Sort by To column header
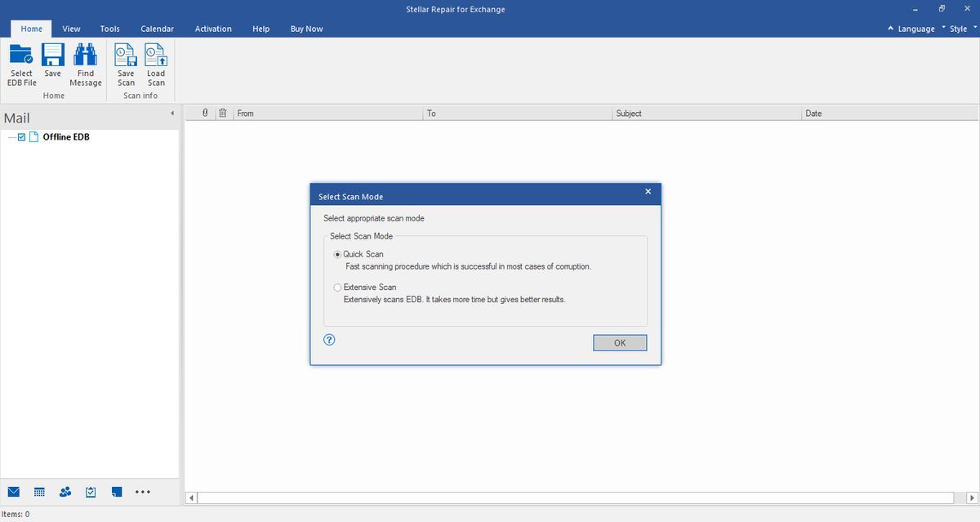The width and height of the screenshot is (980, 522). click(518, 114)
